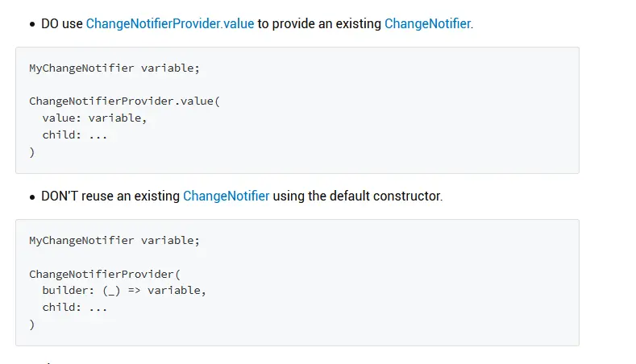
Task: Click the text 'reuse an existing'
Action: (x=131, y=196)
